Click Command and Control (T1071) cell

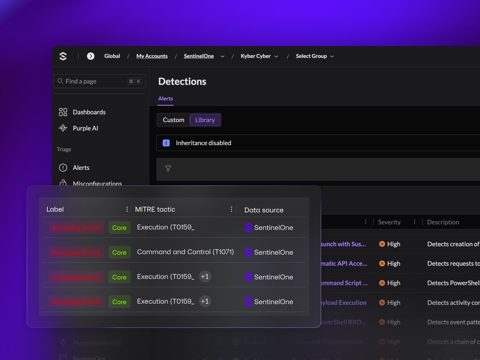point(186,252)
